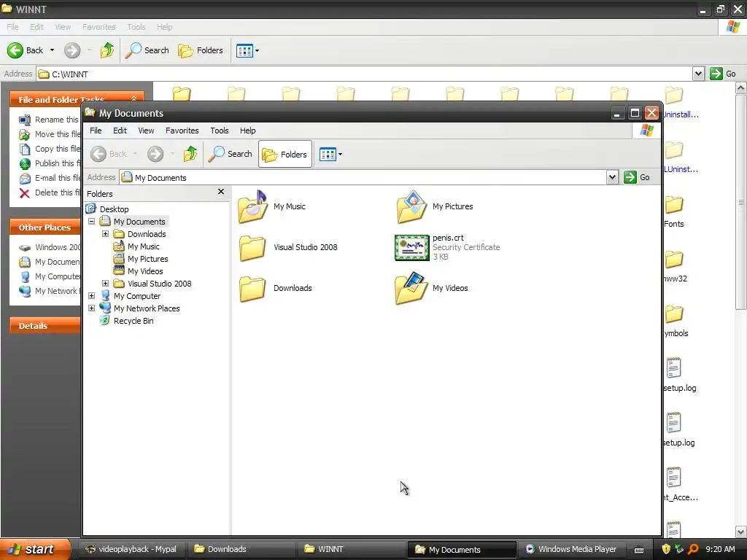Click the C:\WINNT address field
This screenshot has width=747, height=560.
point(365,74)
